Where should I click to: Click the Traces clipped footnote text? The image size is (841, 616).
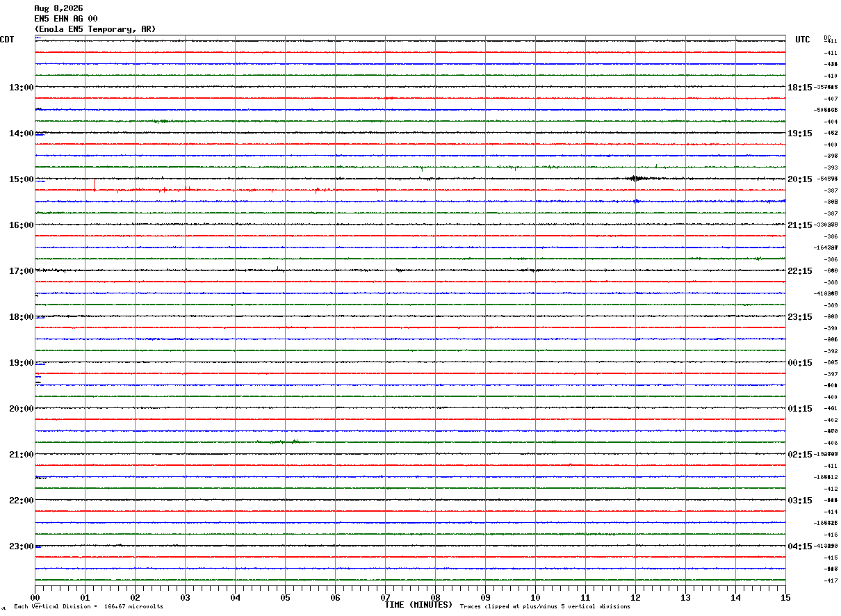coord(545,606)
